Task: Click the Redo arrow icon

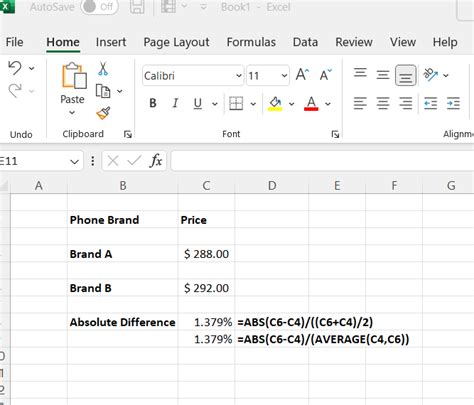Action: point(15,90)
